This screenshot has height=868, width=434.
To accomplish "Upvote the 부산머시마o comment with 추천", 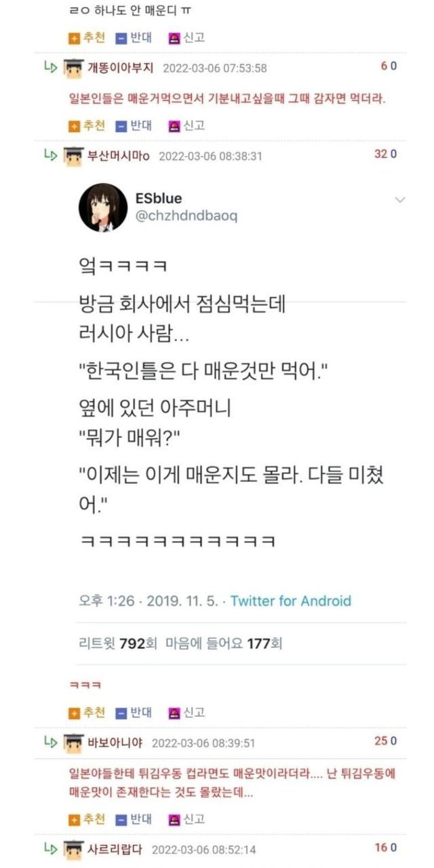I will (87, 713).
